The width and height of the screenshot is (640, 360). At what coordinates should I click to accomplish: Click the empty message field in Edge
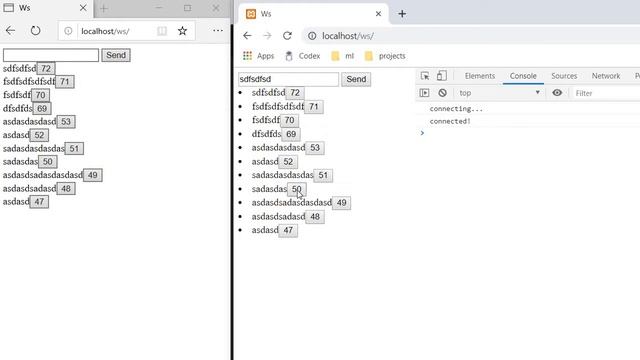(51, 55)
